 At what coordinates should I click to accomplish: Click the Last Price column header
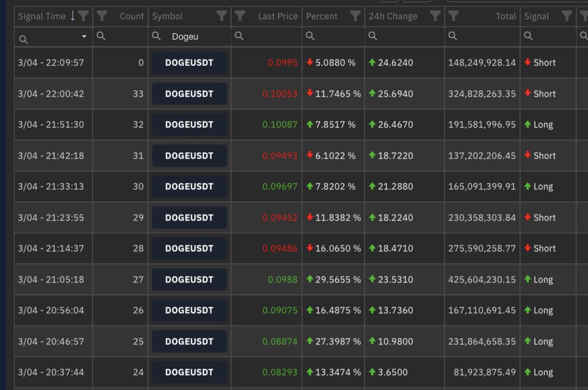277,16
